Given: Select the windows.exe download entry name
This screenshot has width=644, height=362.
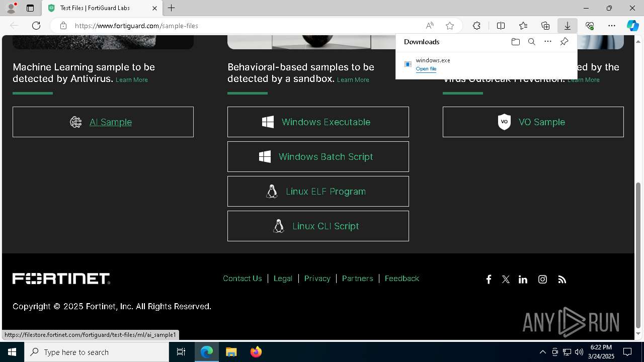Looking at the screenshot, I should (433, 60).
